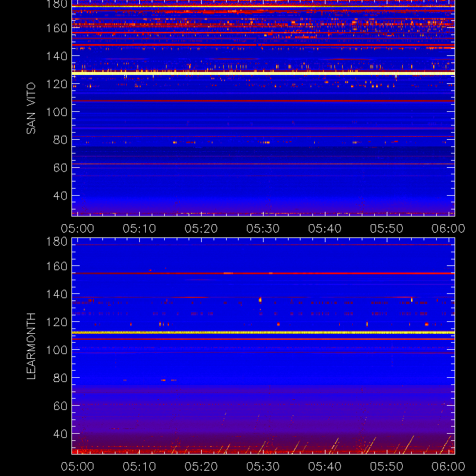Click the yellow band near 112 MHz in Learmonth
The height and width of the screenshot is (476, 476).
tap(263, 333)
